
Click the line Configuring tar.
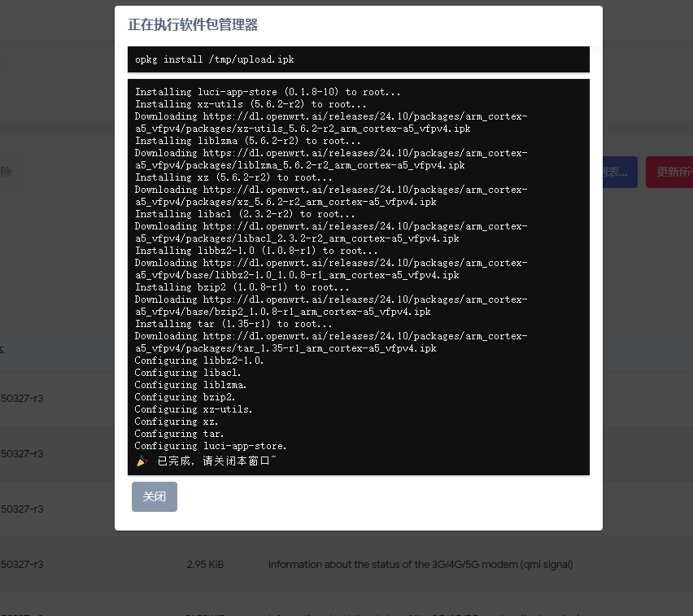179,434
